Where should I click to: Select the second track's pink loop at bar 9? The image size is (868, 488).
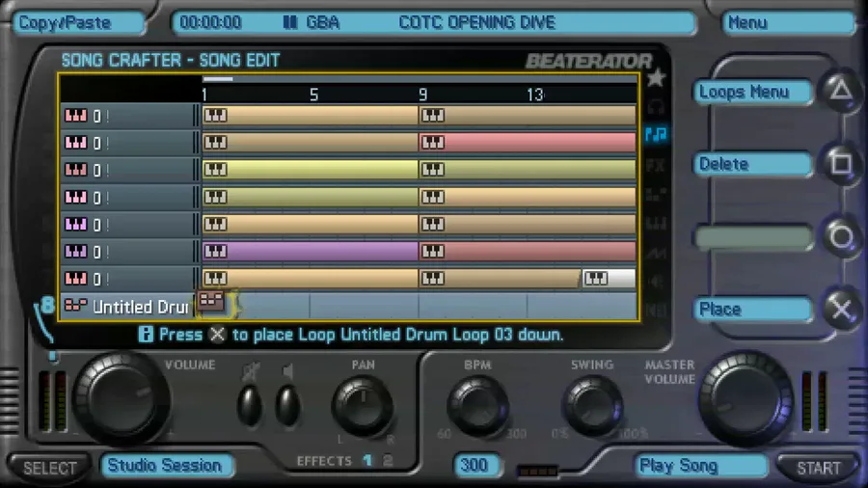coord(528,142)
